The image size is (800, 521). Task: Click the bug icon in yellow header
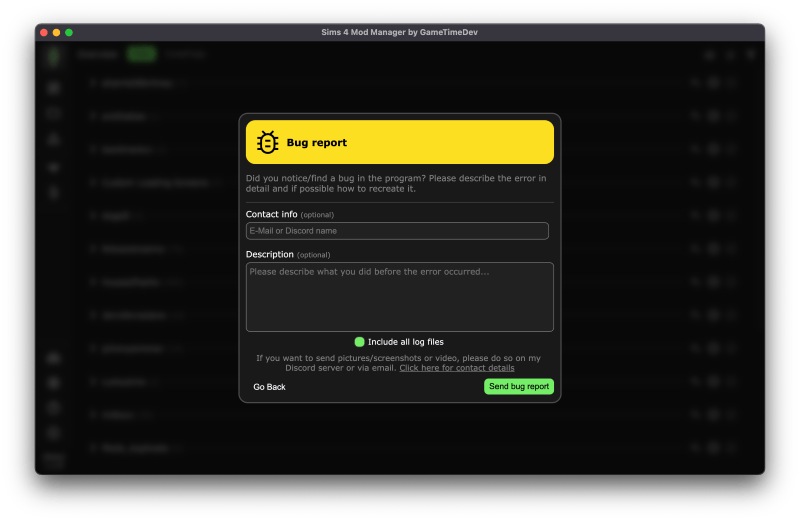click(x=267, y=142)
